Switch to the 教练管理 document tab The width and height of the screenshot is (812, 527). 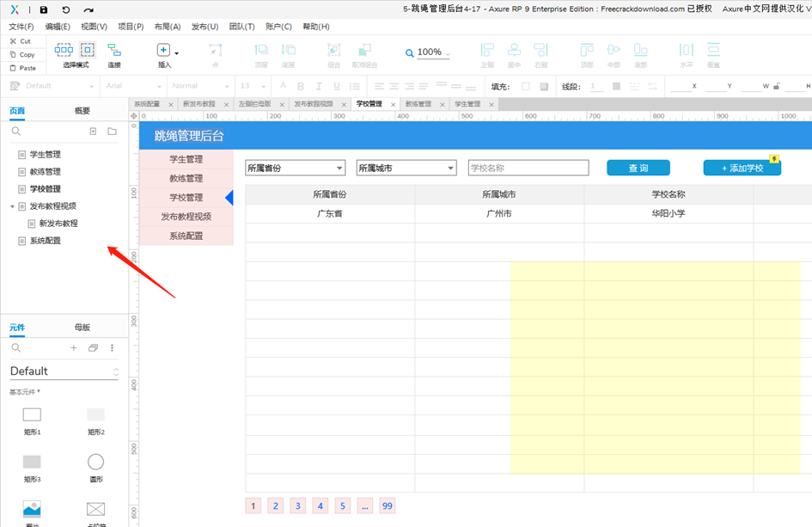(418, 104)
